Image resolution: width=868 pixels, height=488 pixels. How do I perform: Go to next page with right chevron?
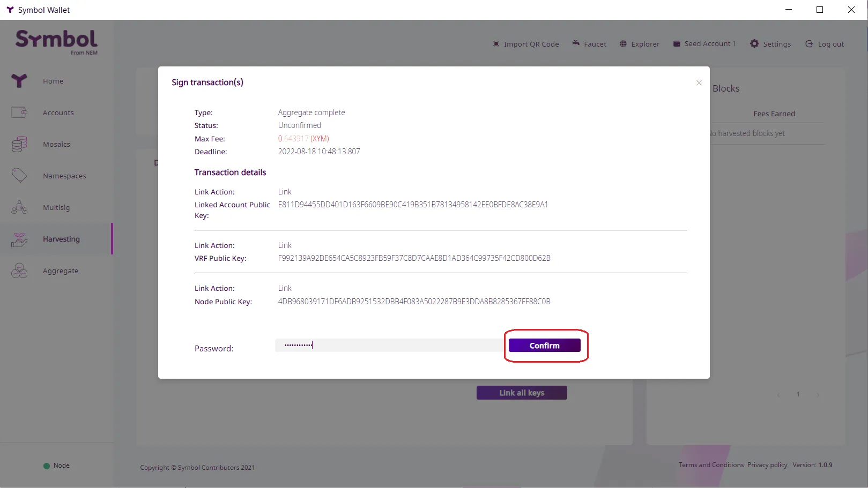[818, 394]
